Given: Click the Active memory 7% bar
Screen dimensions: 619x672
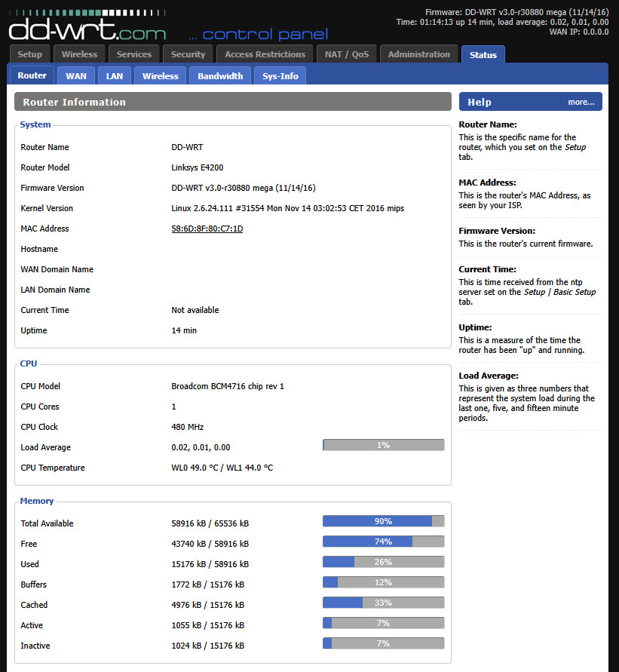Looking at the screenshot, I should [x=384, y=623].
